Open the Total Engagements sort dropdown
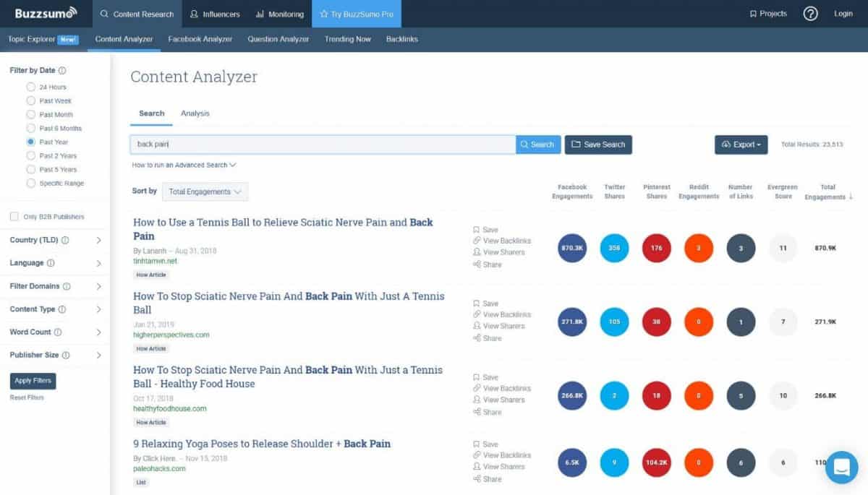Image resolution: width=868 pixels, height=495 pixels. [x=205, y=191]
